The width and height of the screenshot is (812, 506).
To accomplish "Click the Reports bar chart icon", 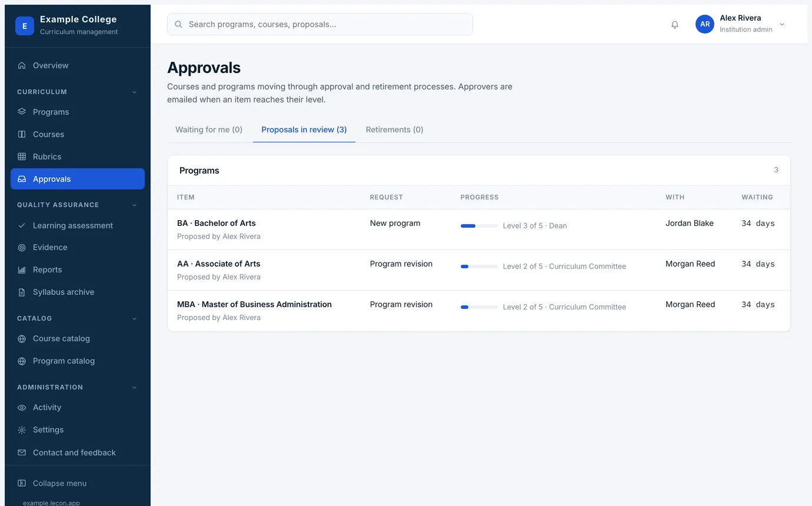I will point(22,270).
